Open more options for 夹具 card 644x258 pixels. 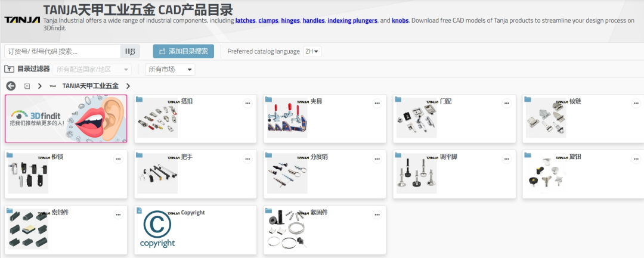pyautogui.click(x=377, y=103)
